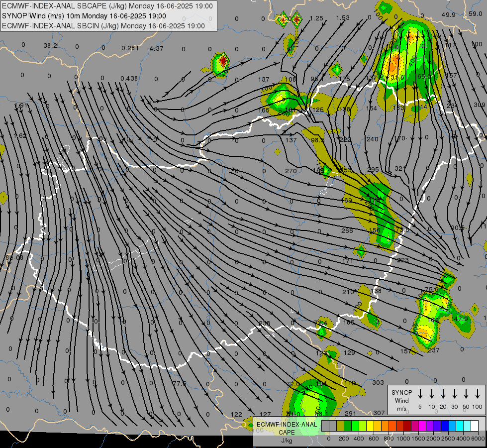Click the 321 value on the map
Viewport: 487px width, 448px height.
click(x=400, y=169)
